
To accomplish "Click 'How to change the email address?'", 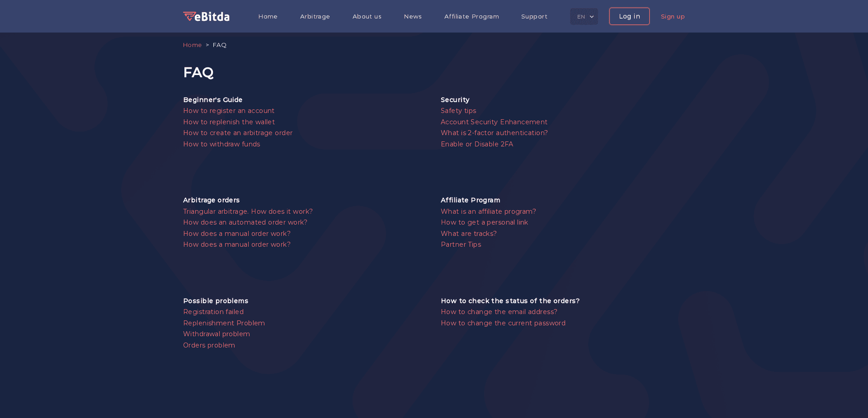I will 499,312.
